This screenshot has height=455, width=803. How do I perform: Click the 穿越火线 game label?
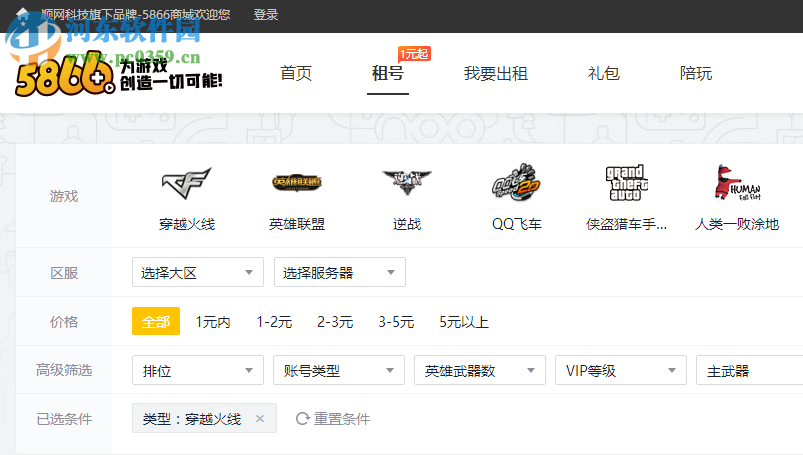click(x=187, y=224)
